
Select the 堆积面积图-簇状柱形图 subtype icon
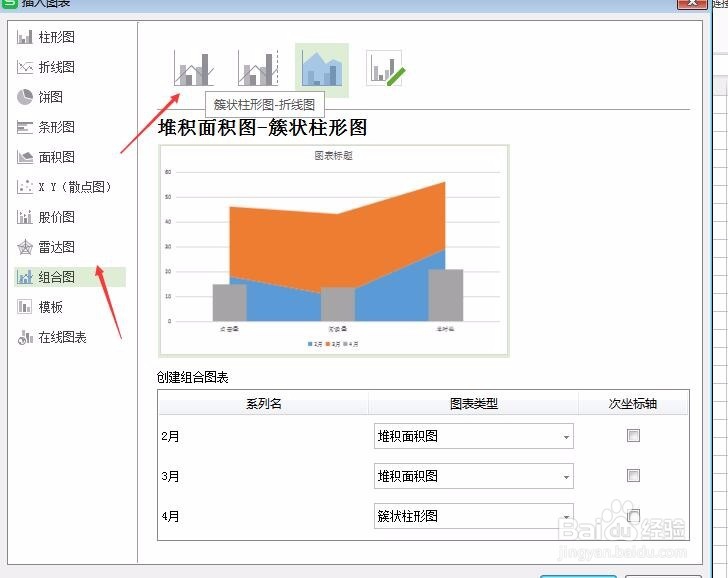(322, 69)
